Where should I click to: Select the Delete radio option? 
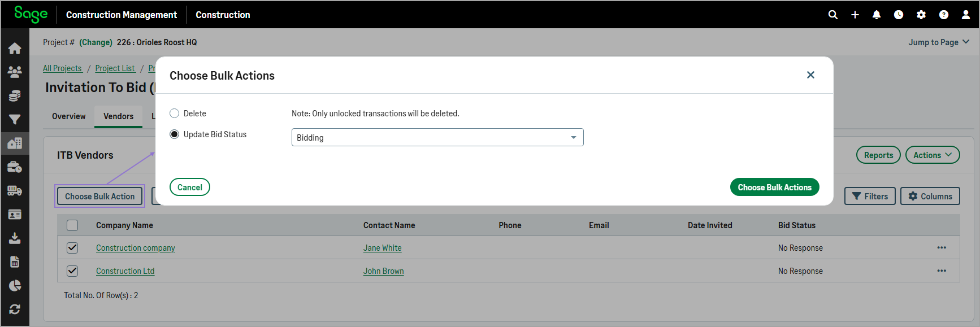click(175, 114)
